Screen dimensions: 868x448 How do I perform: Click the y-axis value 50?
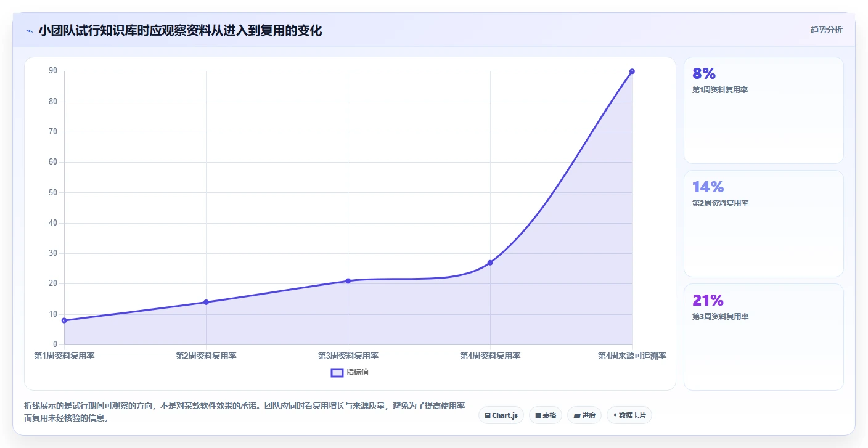coord(53,193)
